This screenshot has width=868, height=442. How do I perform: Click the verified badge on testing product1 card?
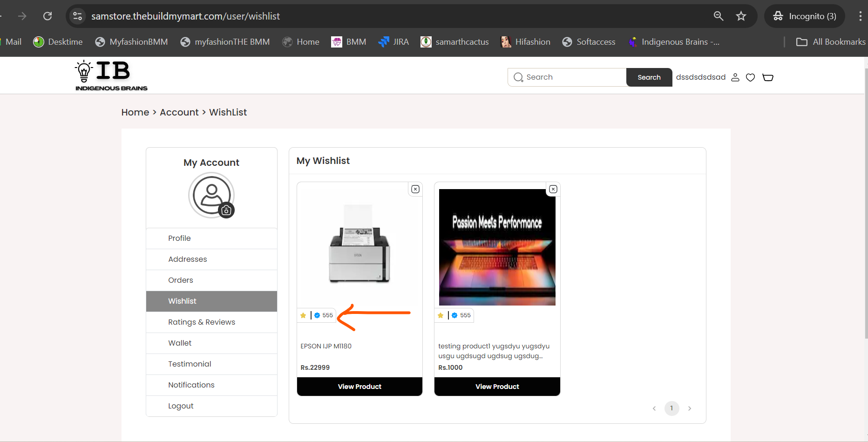point(454,315)
